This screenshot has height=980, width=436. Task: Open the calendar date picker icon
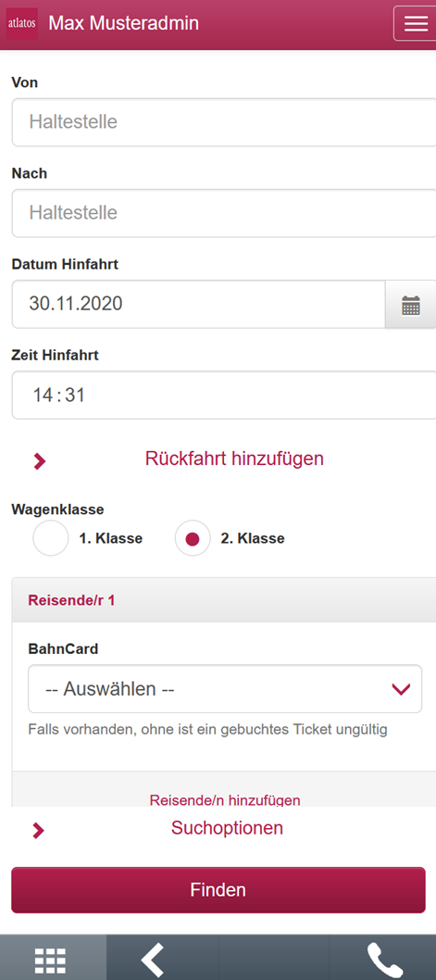(410, 305)
